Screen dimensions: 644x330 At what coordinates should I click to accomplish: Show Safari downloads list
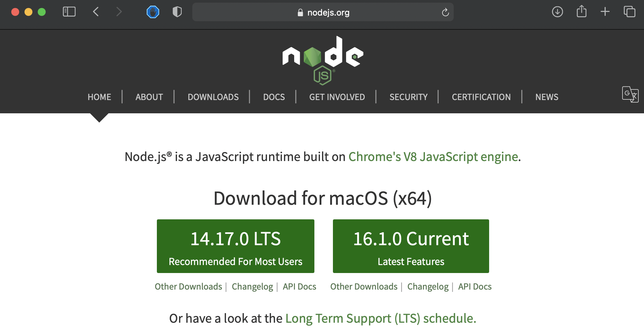click(x=558, y=12)
